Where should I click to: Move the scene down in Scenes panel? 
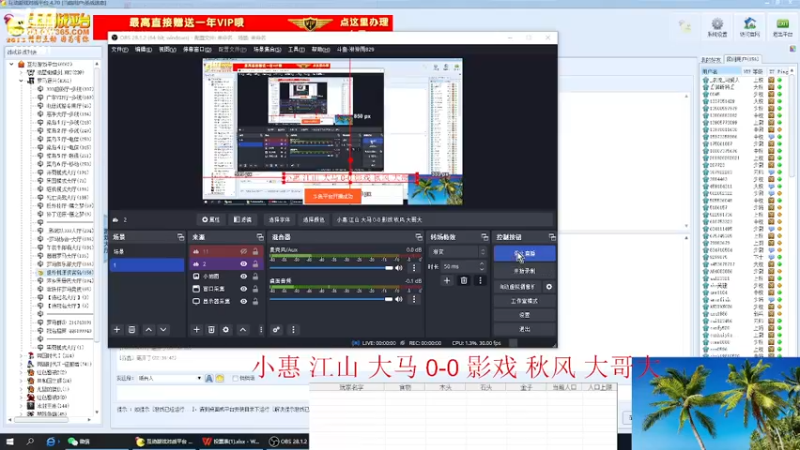(x=163, y=330)
